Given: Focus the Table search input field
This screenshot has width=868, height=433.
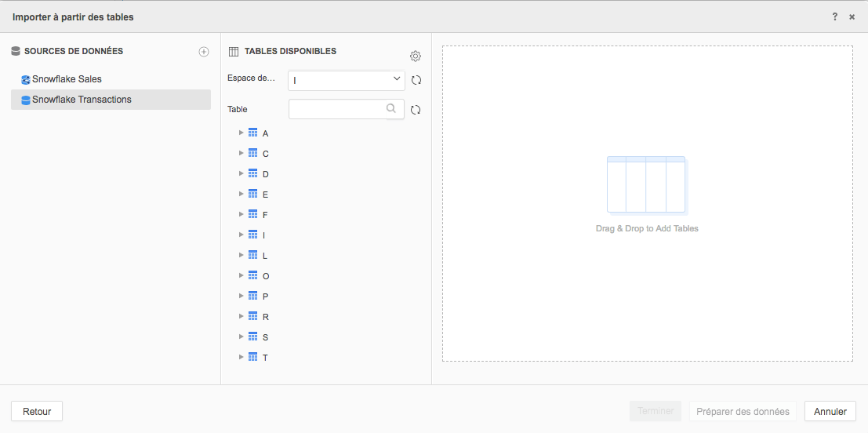Looking at the screenshot, I should coord(337,109).
